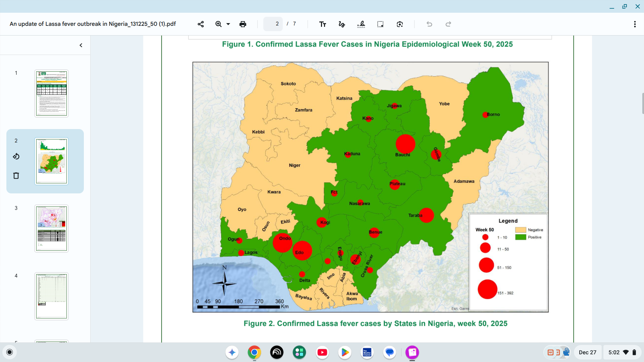The width and height of the screenshot is (644, 362).
Task: Select page 3 thumbnail
Action: [51, 229]
